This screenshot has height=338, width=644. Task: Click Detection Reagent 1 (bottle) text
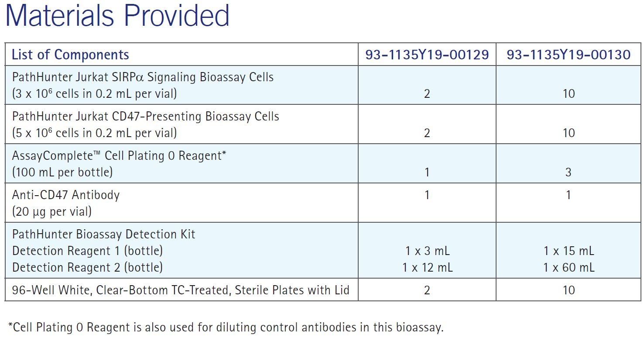pyautogui.click(x=87, y=251)
